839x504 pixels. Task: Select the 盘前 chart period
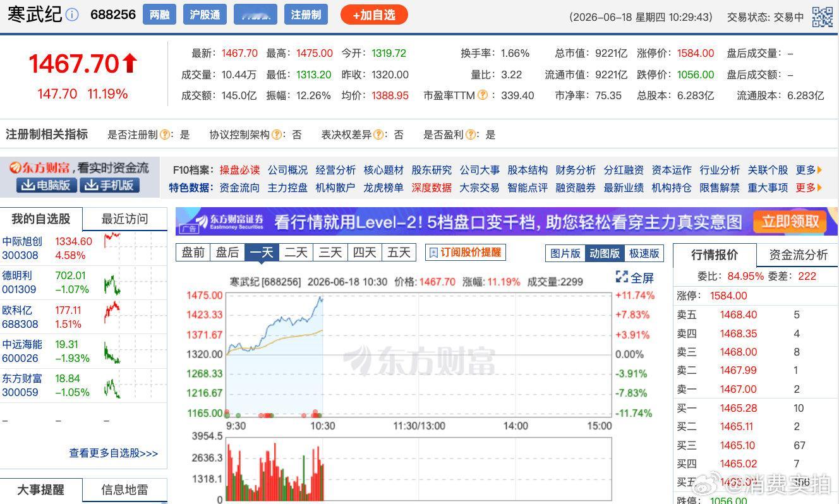click(193, 253)
